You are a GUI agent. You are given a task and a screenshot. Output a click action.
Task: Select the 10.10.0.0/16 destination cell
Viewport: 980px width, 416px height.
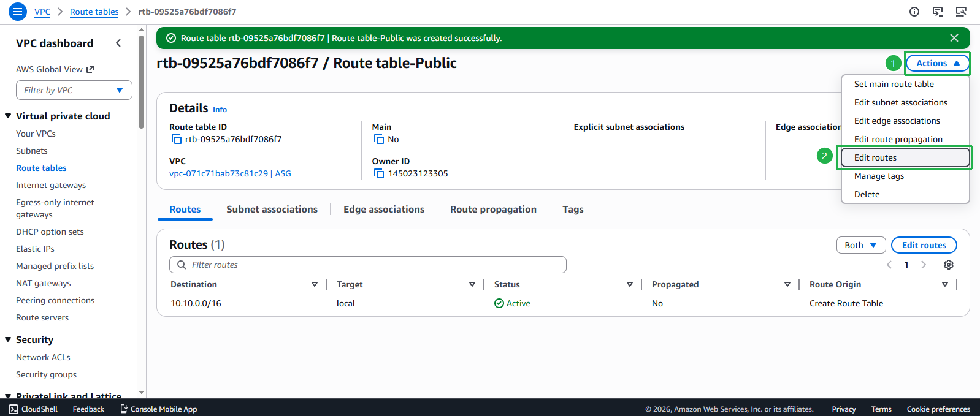196,303
